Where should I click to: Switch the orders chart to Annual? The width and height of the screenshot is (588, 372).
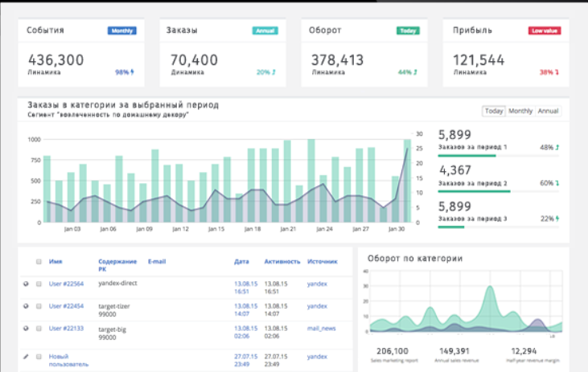(x=548, y=111)
